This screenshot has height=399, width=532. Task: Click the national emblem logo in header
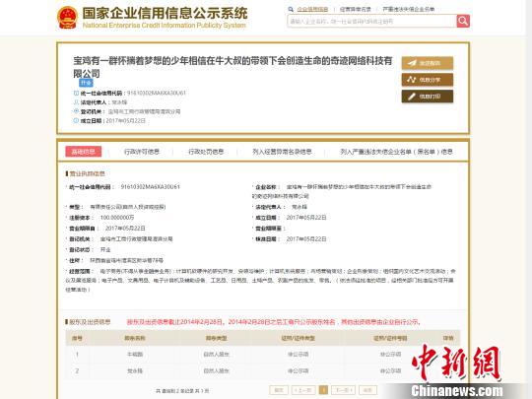67,18
